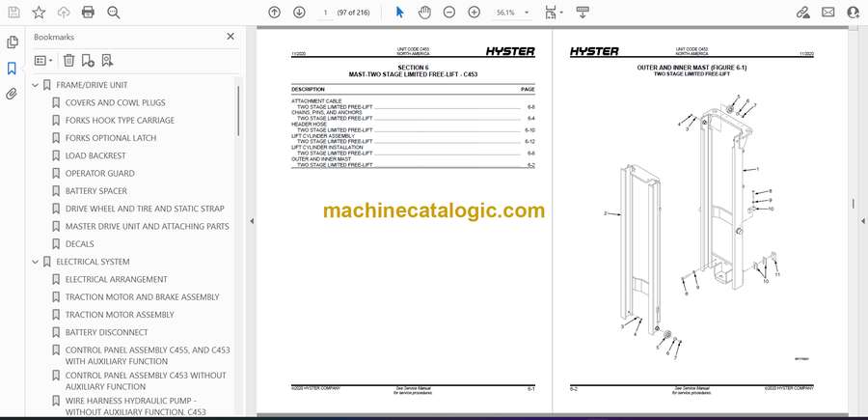This screenshot has width=868, height=420.
Task: Go to previous page arrow
Action: pyautogui.click(x=274, y=13)
